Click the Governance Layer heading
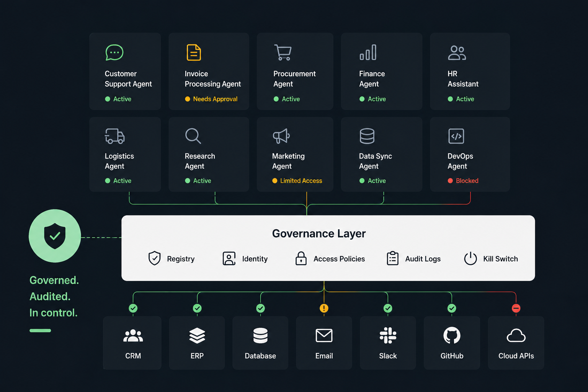The image size is (588, 392). (319, 234)
